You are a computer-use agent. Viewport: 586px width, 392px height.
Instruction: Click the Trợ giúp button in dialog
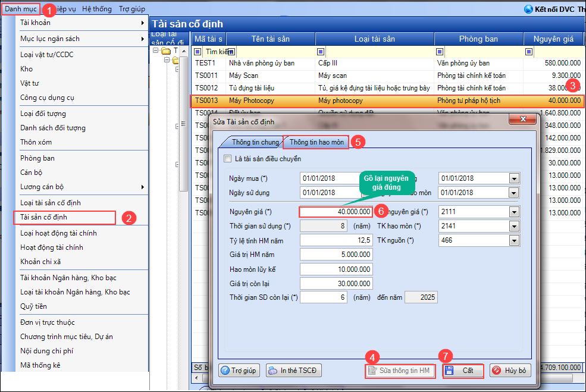coord(239,371)
